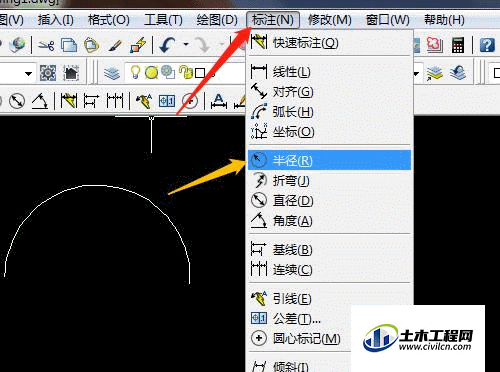Open Workspace Settings gear icon
This screenshot has height=372, width=500.
(x=48, y=73)
